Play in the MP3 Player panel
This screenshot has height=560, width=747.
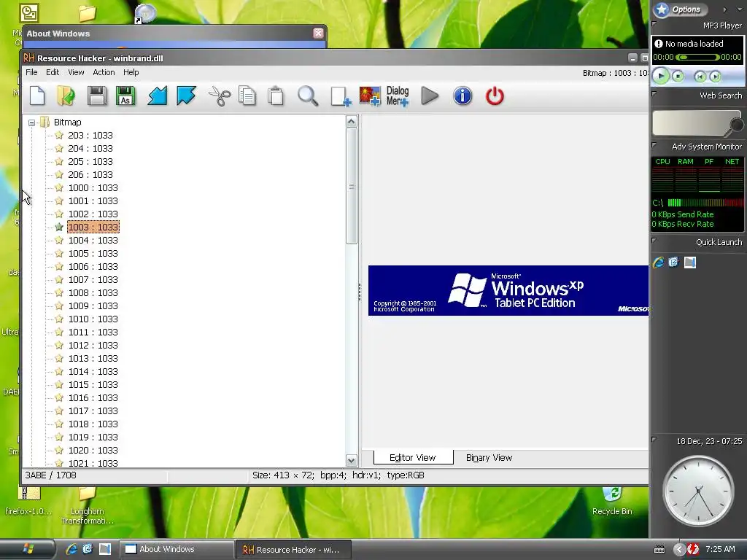point(661,76)
